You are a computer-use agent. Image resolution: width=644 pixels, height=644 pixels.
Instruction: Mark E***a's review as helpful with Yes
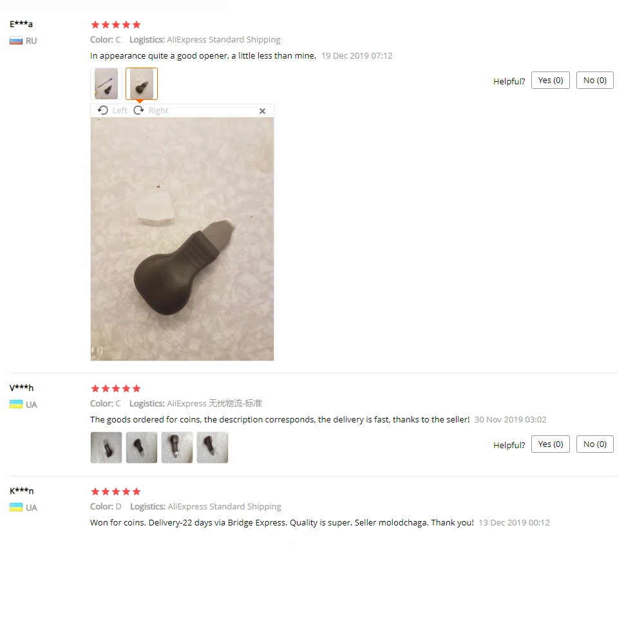pyautogui.click(x=551, y=80)
